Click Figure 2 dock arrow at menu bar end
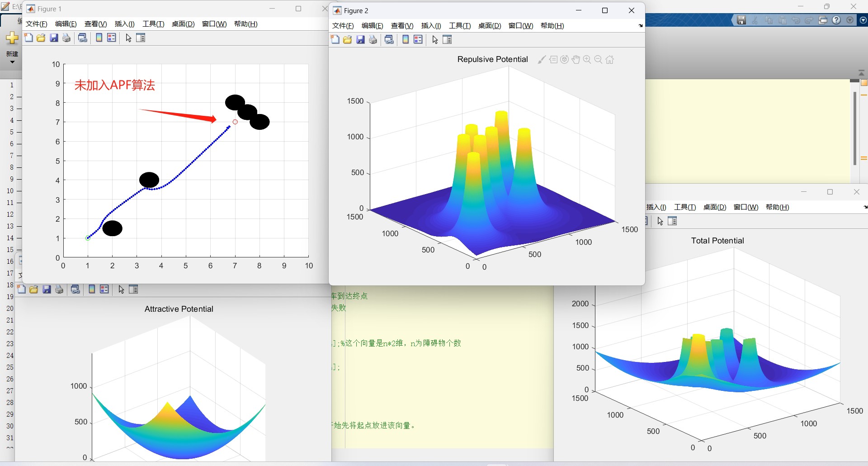 coord(640,26)
